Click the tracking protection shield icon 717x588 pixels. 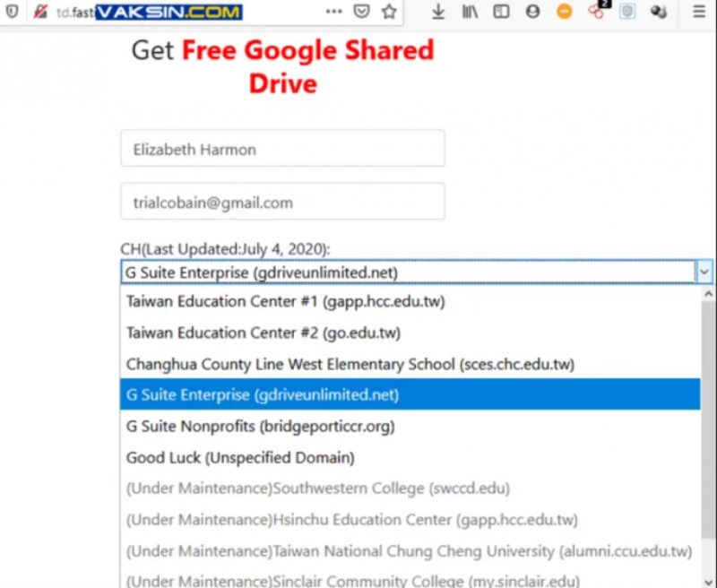coord(13,11)
